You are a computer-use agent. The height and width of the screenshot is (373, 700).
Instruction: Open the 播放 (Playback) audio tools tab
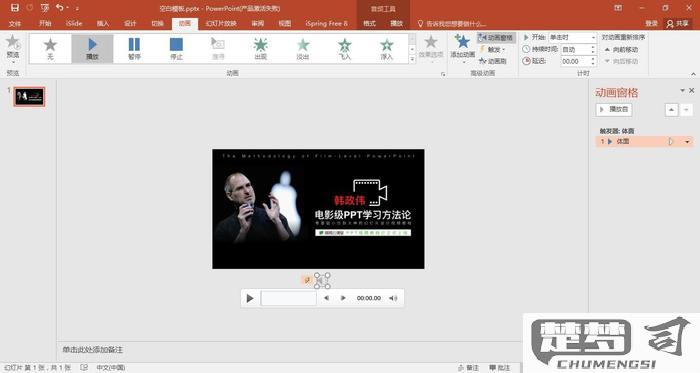[396, 23]
